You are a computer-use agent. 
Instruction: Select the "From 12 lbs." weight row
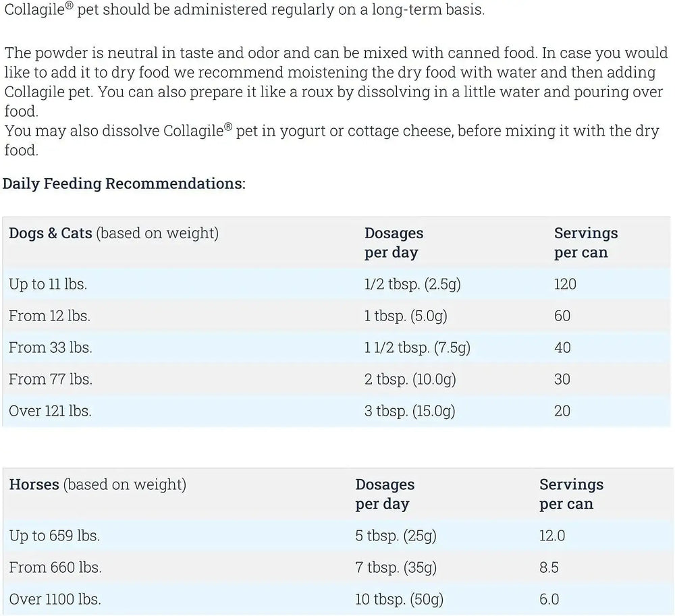[x=49, y=316]
